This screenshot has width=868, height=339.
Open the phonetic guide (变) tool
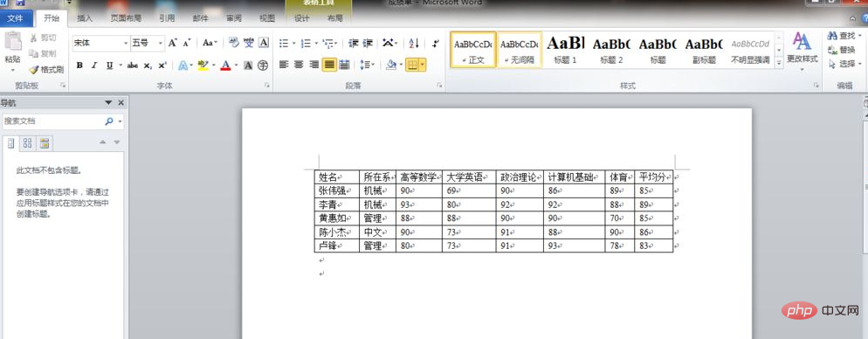pos(249,43)
